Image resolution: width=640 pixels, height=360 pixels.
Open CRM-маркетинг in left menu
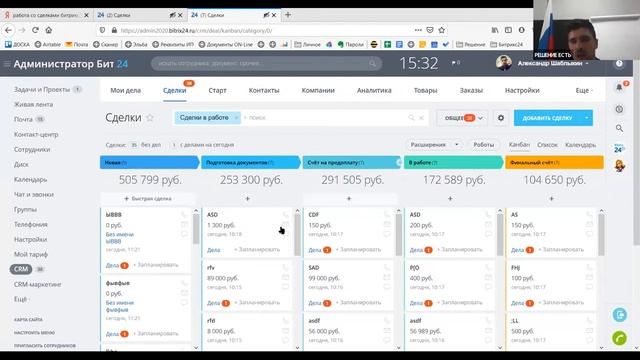pos(38,284)
